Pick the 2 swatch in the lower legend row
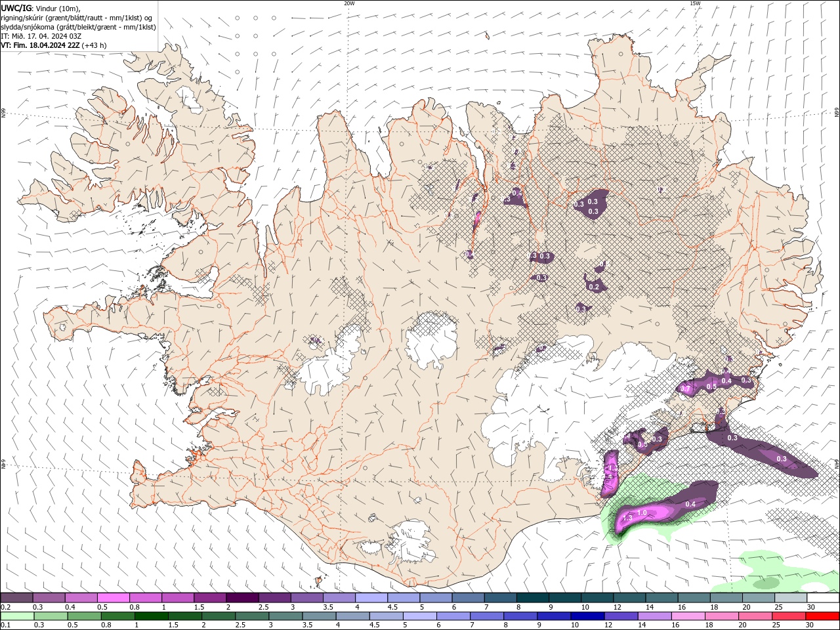The height and width of the screenshot is (630, 840). tap(219, 616)
